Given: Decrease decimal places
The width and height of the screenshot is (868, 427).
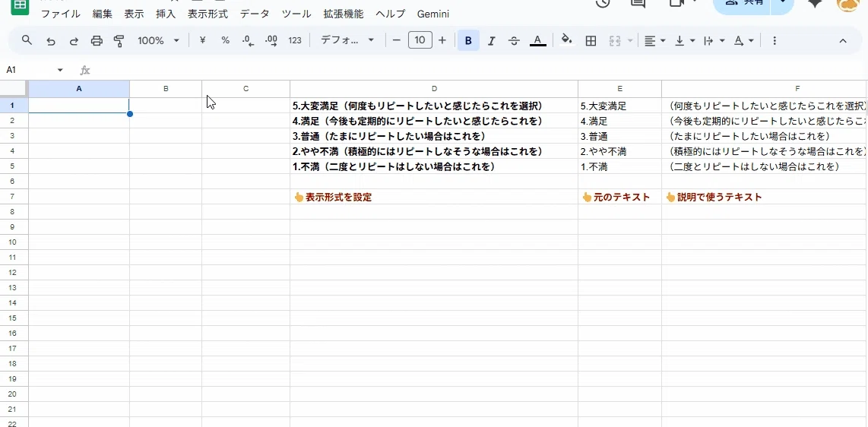Looking at the screenshot, I should (248, 40).
